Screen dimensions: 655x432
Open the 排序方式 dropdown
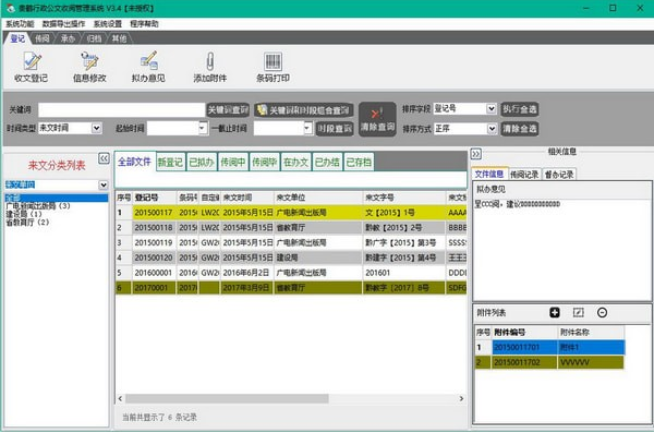tap(491, 129)
